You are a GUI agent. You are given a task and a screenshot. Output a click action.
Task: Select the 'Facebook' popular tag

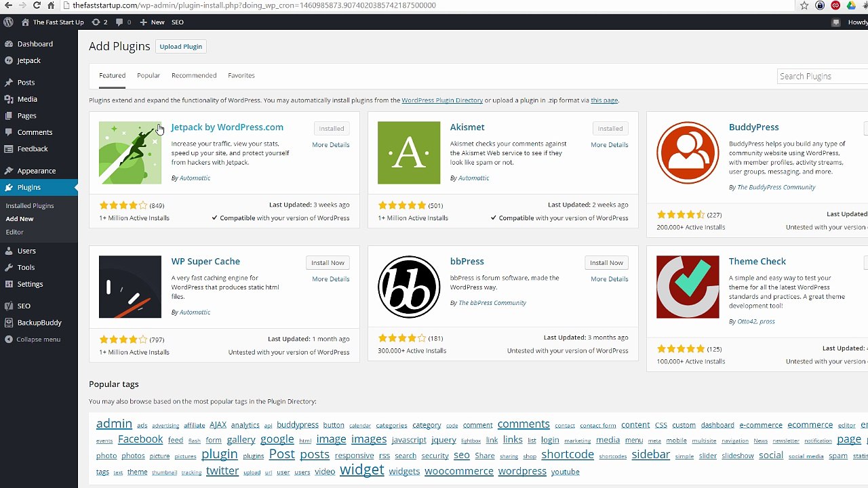[x=140, y=439]
